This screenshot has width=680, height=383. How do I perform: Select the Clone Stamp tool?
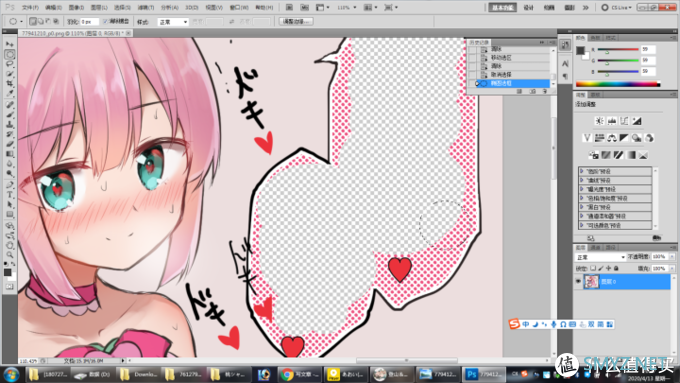[x=10, y=124]
